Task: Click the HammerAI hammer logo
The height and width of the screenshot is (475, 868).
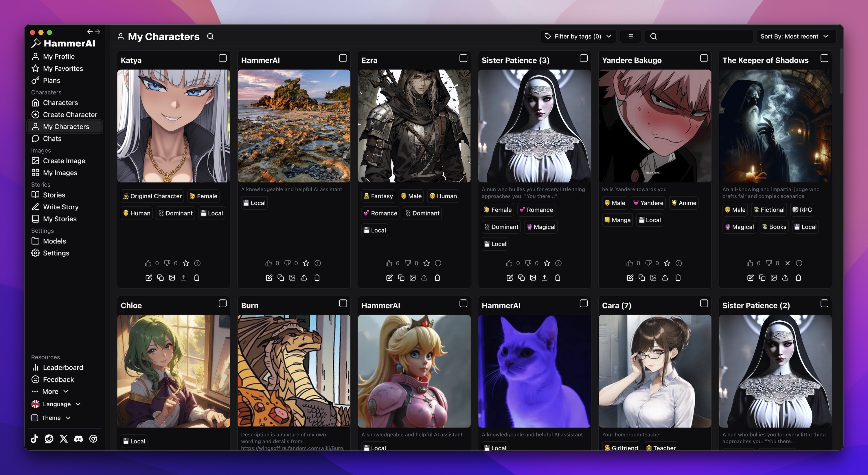Action: 36,43
